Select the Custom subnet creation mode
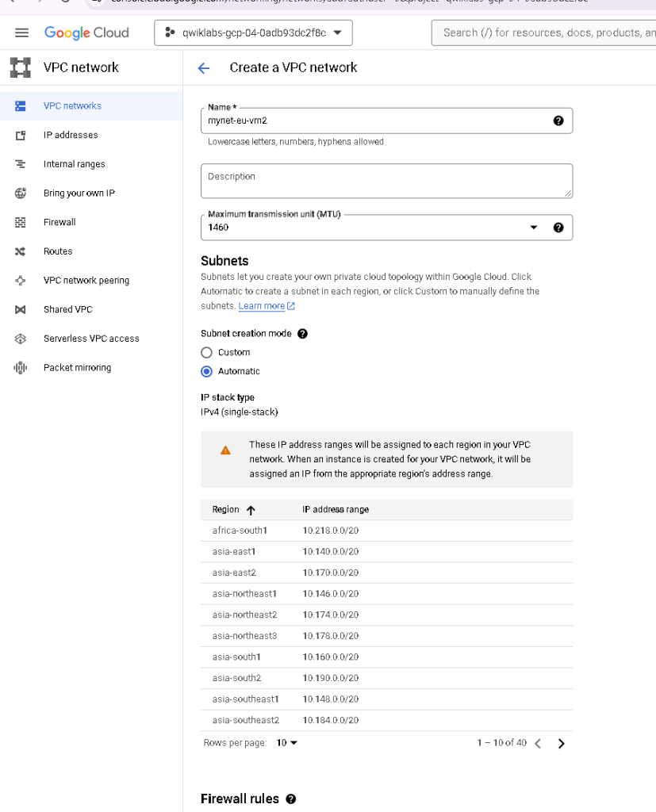This screenshot has height=812, width=656. tap(207, 353)
